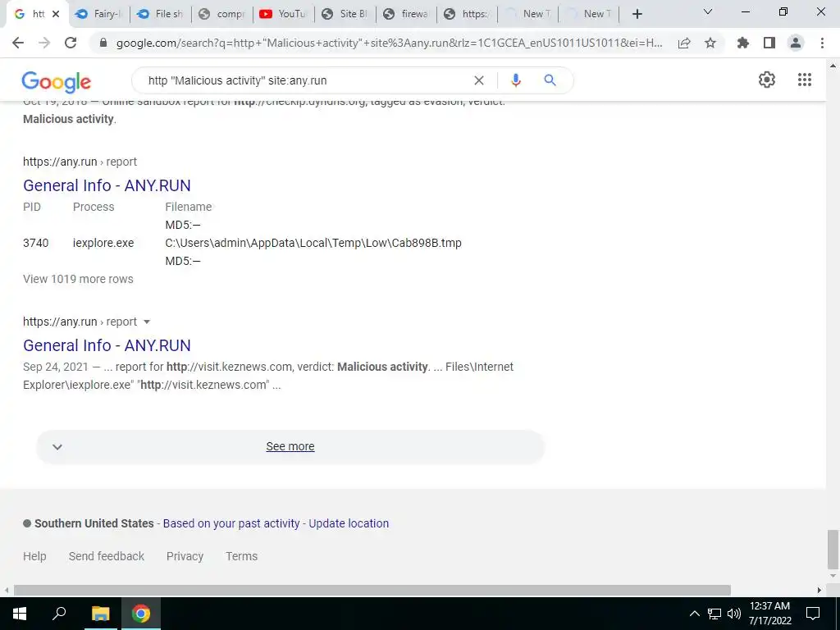Expand results with the See more chevron
The width and height of the screenshot is (840, 630).
[x=57, y=447]
